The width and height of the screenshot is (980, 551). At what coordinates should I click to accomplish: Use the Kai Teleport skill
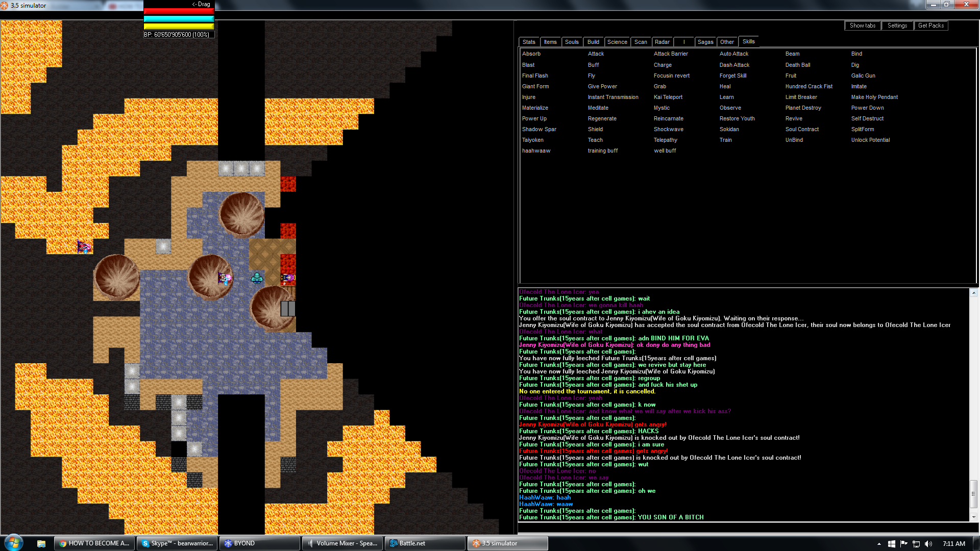coord(668,97)
